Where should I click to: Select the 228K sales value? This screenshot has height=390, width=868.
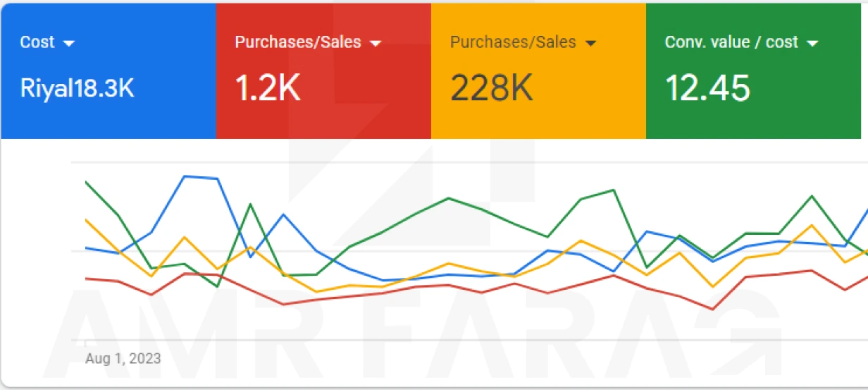click(491, 89)
